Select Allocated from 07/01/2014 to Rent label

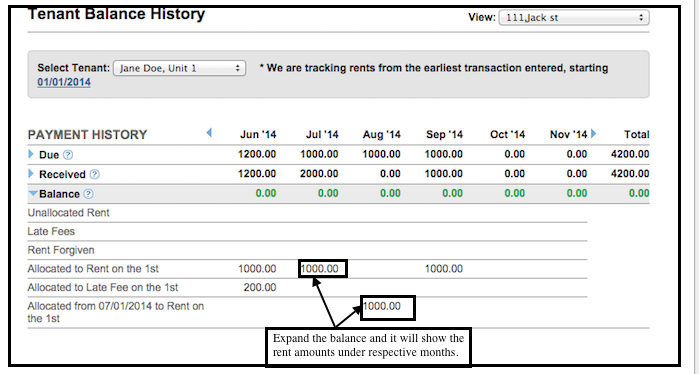pyautogui.click(x=115, y=312)
